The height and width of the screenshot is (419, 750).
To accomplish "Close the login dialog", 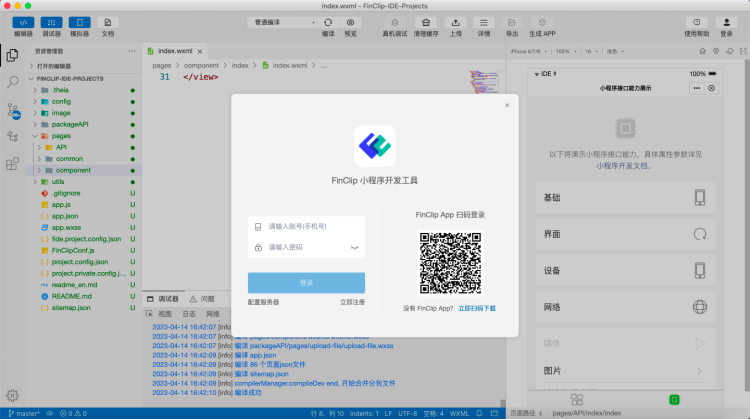I will [x=507, y=105].
